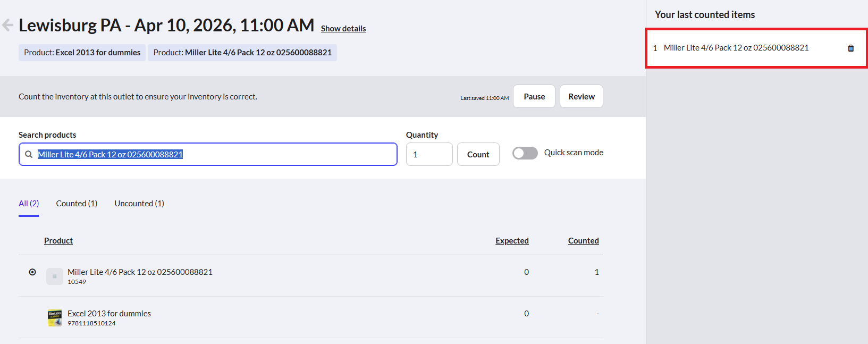Click Miller Lite entry in last counted items
868x344 pixels.
point(736,48)
